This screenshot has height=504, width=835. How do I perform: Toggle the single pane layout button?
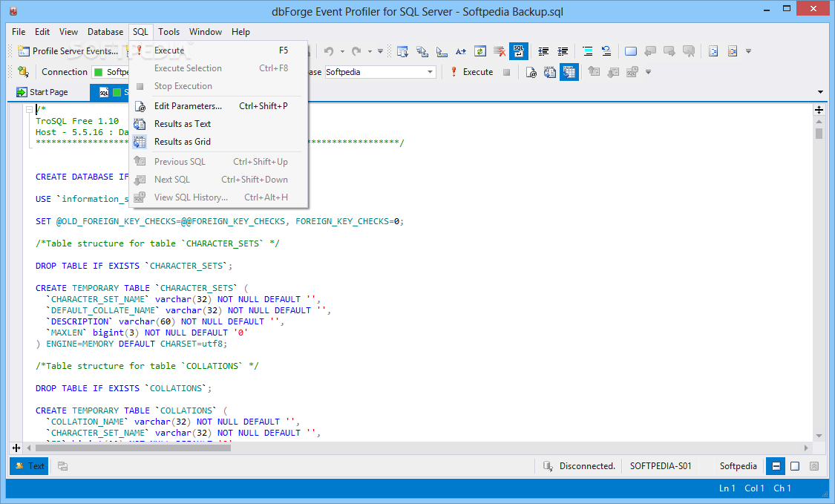pyautogui.click(x=795, y=466)
